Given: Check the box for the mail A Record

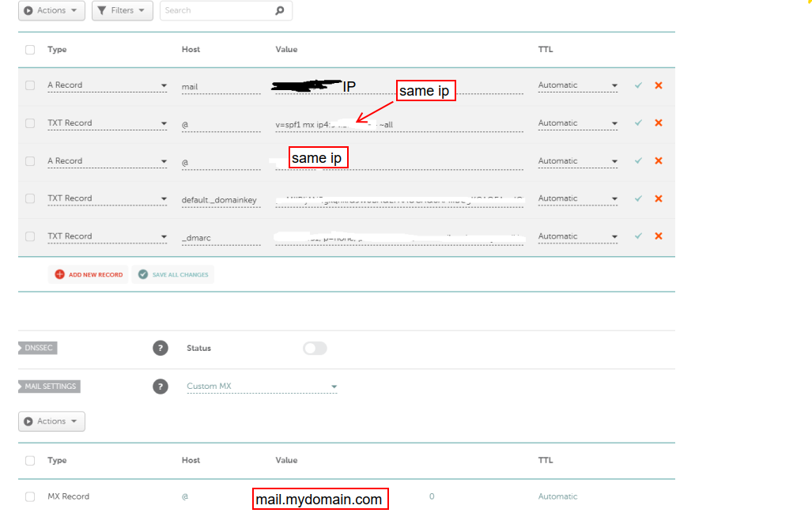Looking at the screenshot, I should [30, 85].
